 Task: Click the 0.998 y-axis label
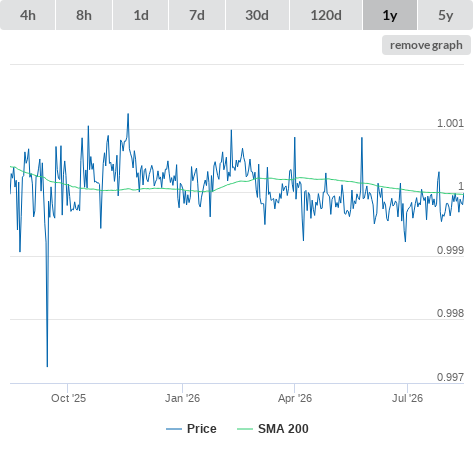pos(450,313)
